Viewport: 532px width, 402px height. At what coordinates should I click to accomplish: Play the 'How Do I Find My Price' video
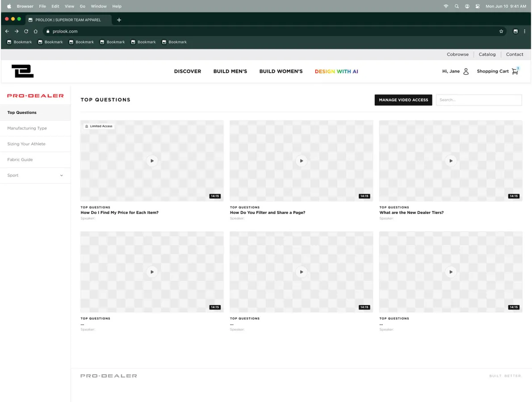pos(152,161)
